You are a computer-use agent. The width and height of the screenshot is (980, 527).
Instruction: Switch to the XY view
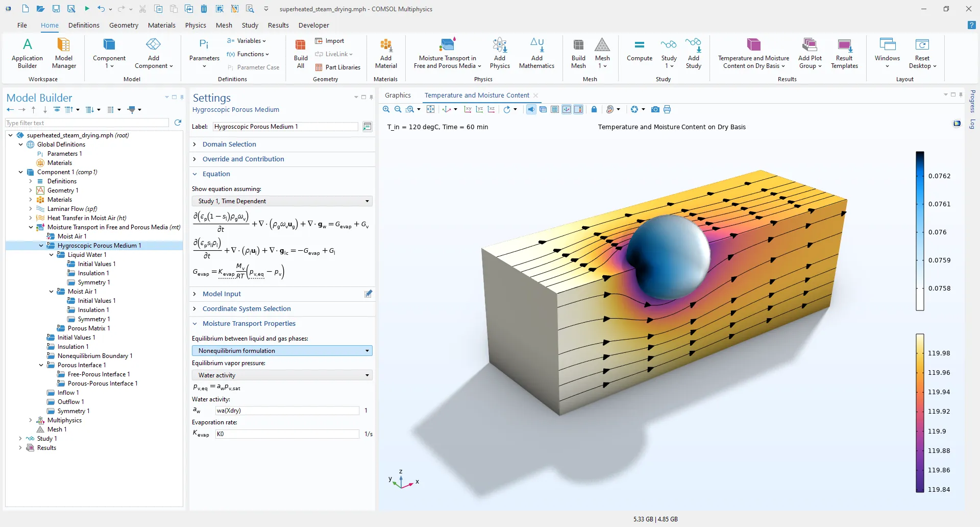[x=468, y=109]
